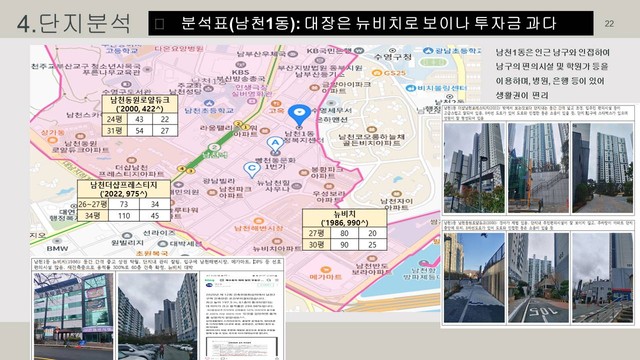Click the 비치볼링센터 blue icon
Image resolution: width=640 pixels, height=360 pixels.
[x=410, y=88]
